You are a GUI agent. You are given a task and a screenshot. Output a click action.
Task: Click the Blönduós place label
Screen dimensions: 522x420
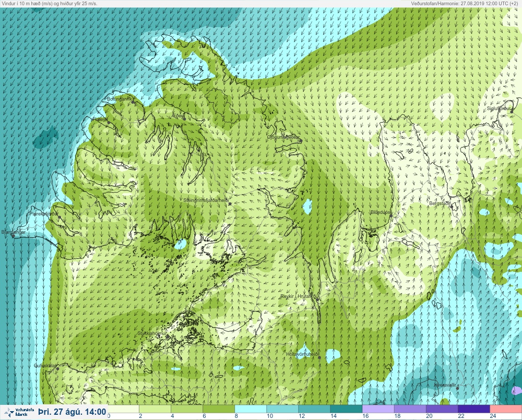(x=381, y=212)
